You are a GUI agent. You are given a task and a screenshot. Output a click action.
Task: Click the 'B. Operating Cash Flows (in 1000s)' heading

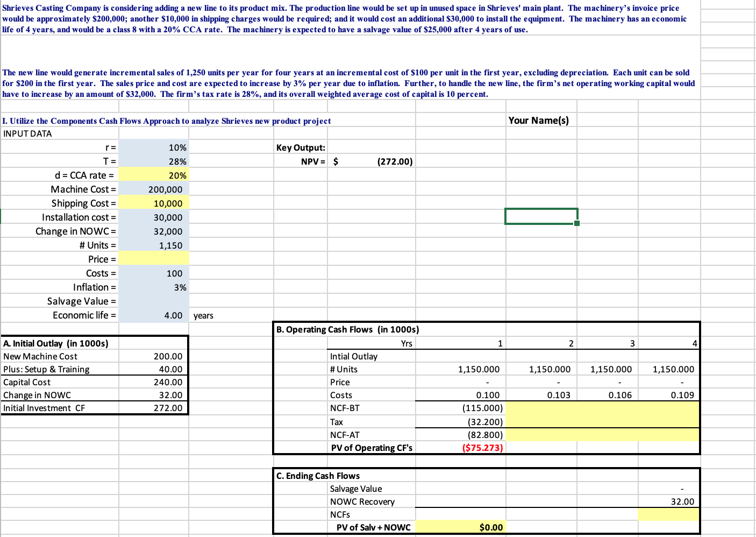tap(347, 329)
